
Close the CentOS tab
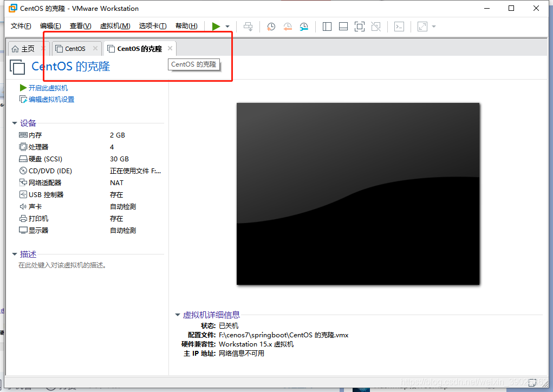tap(95, 48)
